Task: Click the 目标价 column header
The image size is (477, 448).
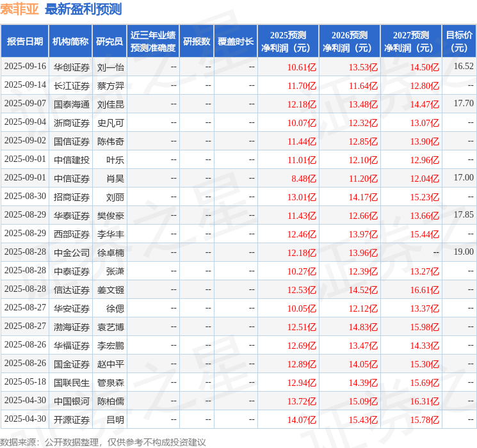Action: click(x=458, y=42)
